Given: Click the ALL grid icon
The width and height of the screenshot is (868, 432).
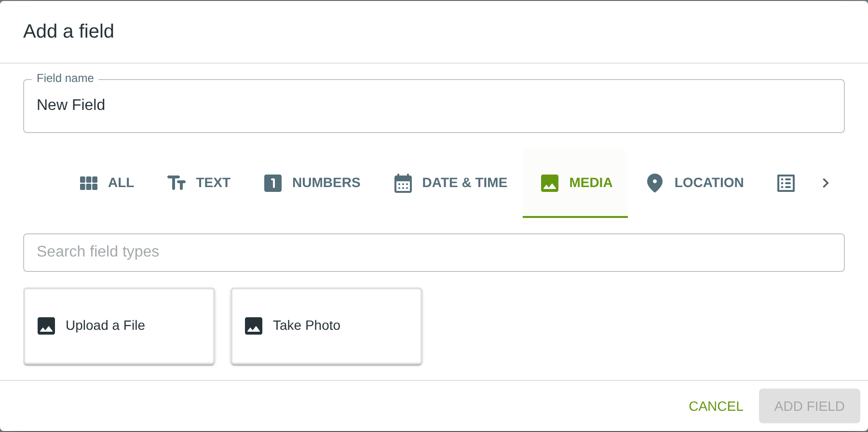Looking at the screenshot, I should [89, 183].
